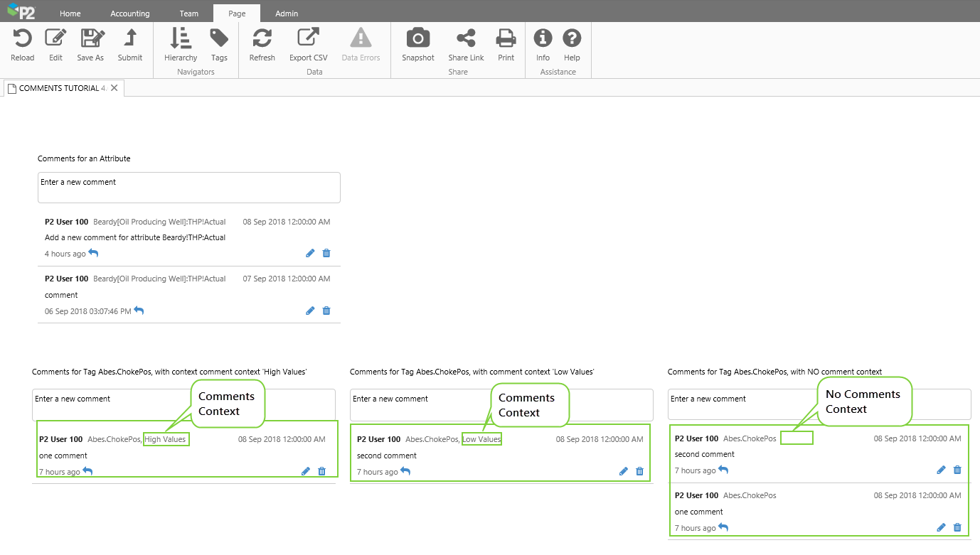This screenshot has width=980, height=555.
Task: Delete the 06 Sep 2018 attribute comment
Action: tap(326, 311)
